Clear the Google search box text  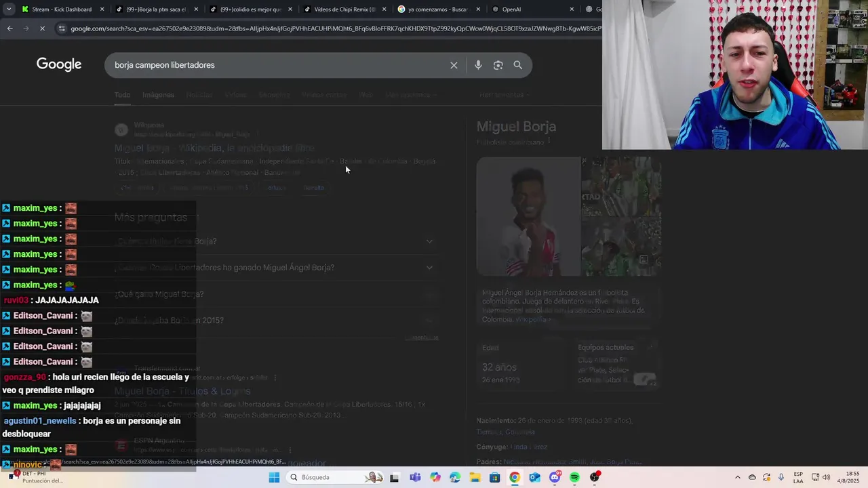click(x=454, y=65)
